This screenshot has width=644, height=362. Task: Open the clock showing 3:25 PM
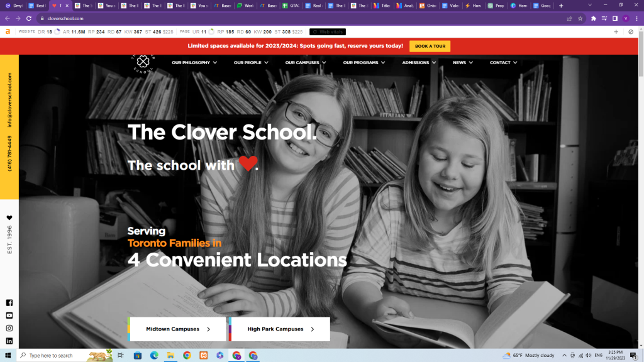615,356
